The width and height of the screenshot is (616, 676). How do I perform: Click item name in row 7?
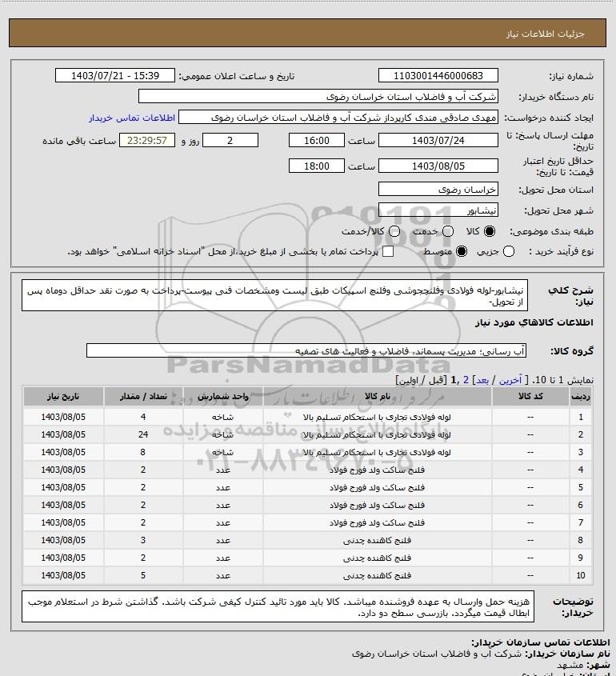[x=377, y=522]
